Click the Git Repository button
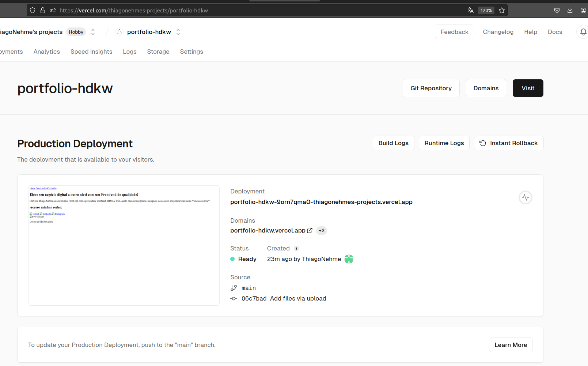Viewport: 588px width, 366px height. (431, 88)
